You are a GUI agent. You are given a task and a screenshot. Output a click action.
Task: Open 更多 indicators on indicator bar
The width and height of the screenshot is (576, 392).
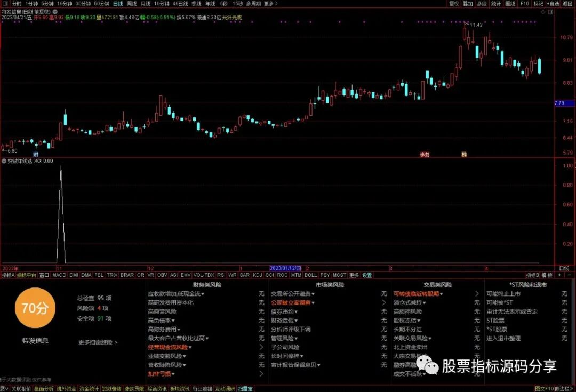tap(354, 275)
